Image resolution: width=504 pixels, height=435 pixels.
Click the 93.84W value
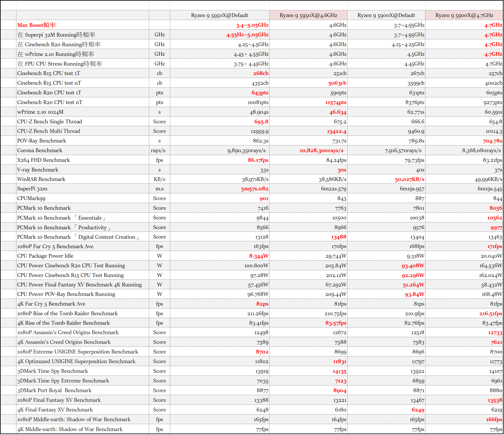click(415, 294)
